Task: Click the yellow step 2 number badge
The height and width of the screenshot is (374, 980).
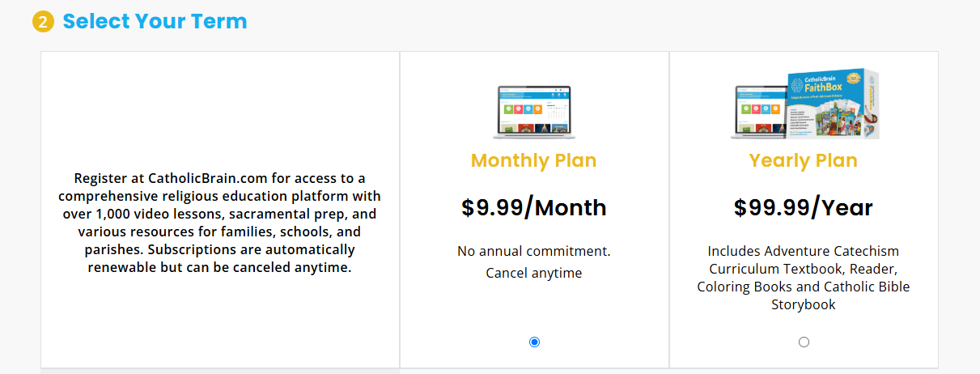Action: [x=43, y=22]
